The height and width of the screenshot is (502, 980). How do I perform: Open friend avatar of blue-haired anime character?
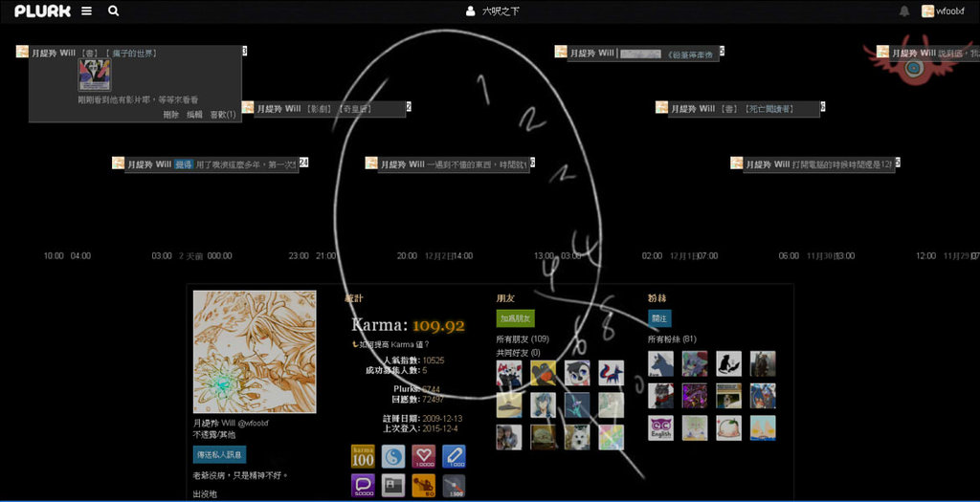544,404
